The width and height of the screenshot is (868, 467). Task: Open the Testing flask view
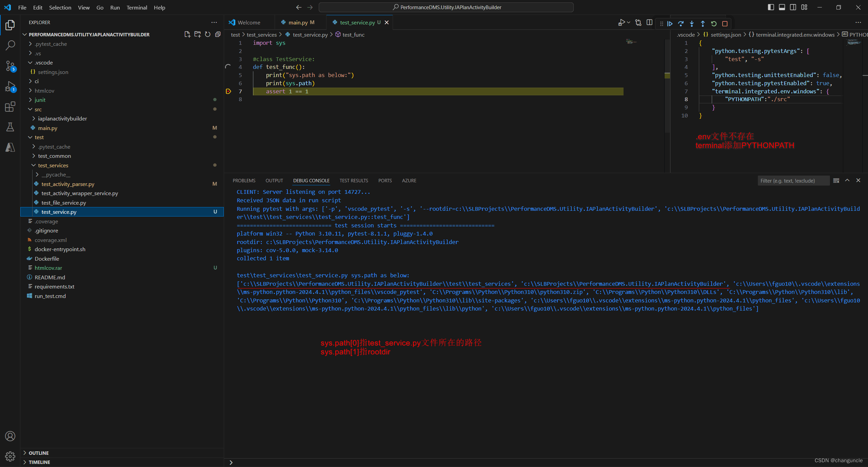[10, 127]
